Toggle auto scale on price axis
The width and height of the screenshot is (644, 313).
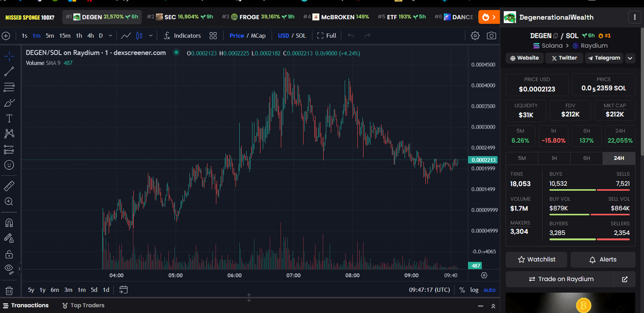[x=489, y=290]
